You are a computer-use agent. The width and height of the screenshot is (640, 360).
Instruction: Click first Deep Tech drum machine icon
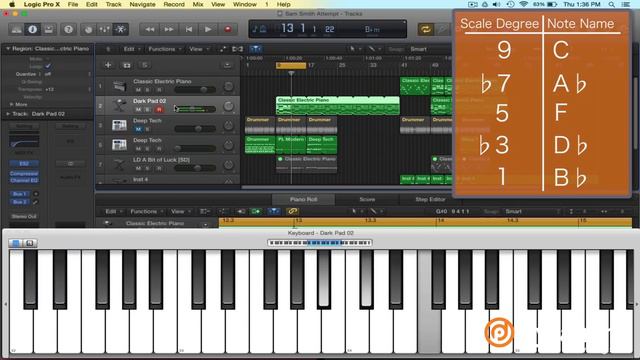coord(119,125)
